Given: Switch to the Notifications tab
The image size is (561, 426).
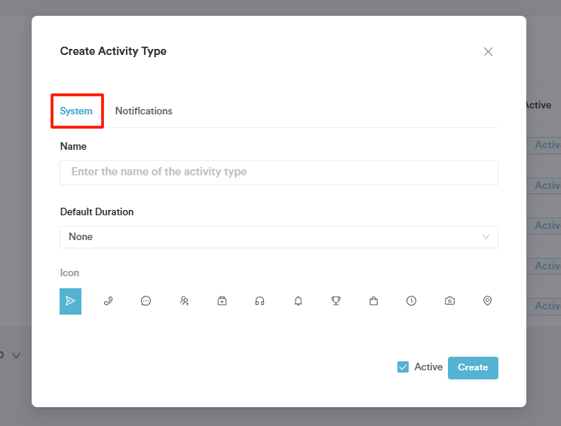Looking at the screenshot, I should coord(143,111).
